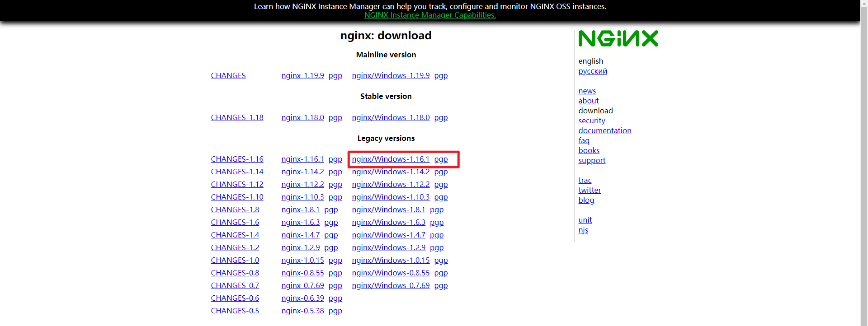Open the about page
The height and width of the screenshot is (326, 868).
pos(588,101)
